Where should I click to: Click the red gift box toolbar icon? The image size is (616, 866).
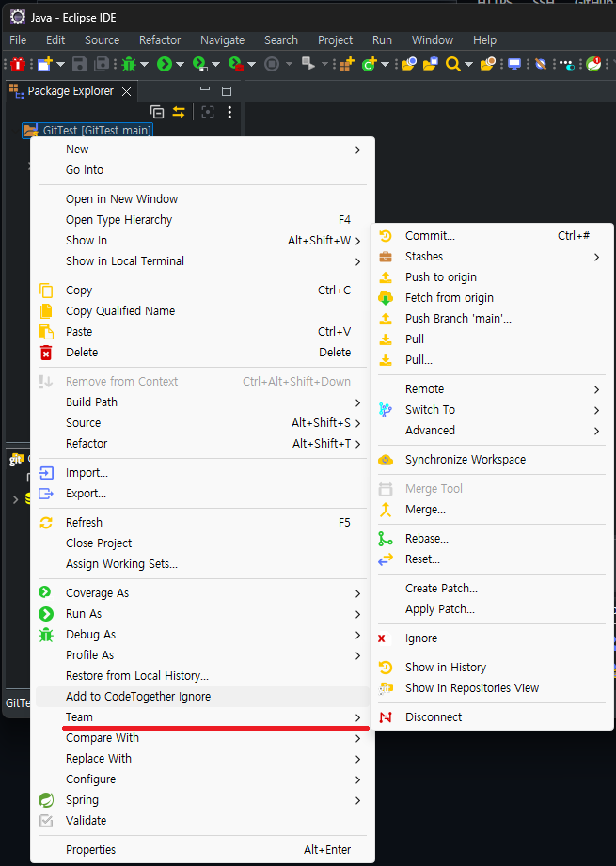pyautogui.click(x=18, y=64)
